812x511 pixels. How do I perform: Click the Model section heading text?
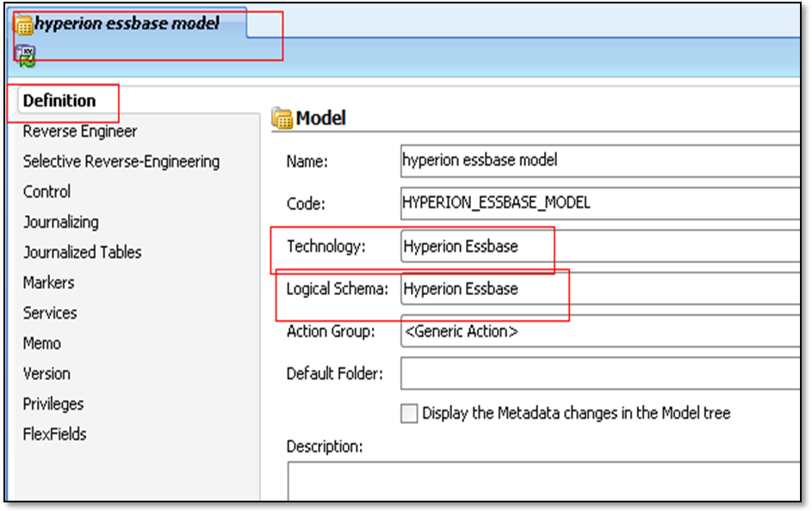click(x=321, y=119)
